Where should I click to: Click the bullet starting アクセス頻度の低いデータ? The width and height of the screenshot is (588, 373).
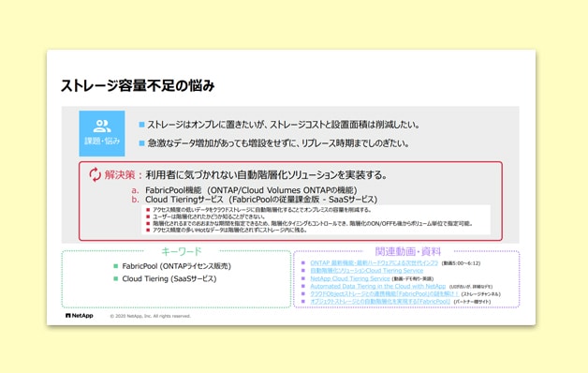tap(262, 210)
